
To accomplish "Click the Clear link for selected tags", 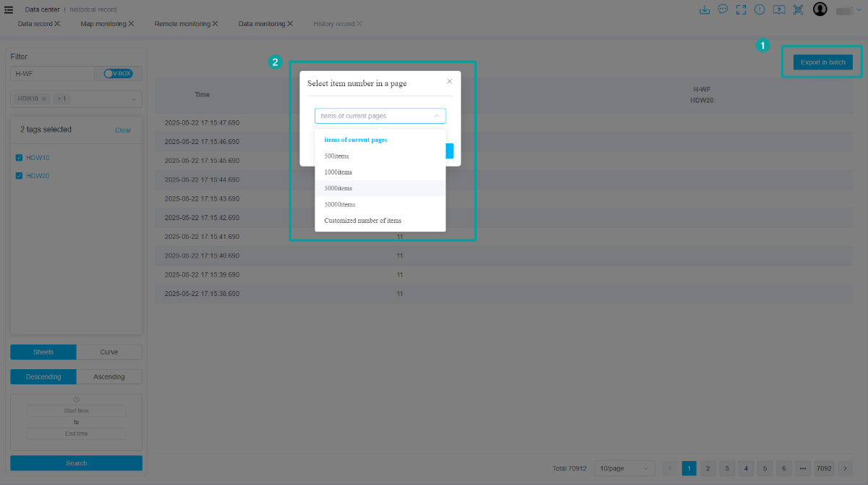I will click(x=123, y=130).
